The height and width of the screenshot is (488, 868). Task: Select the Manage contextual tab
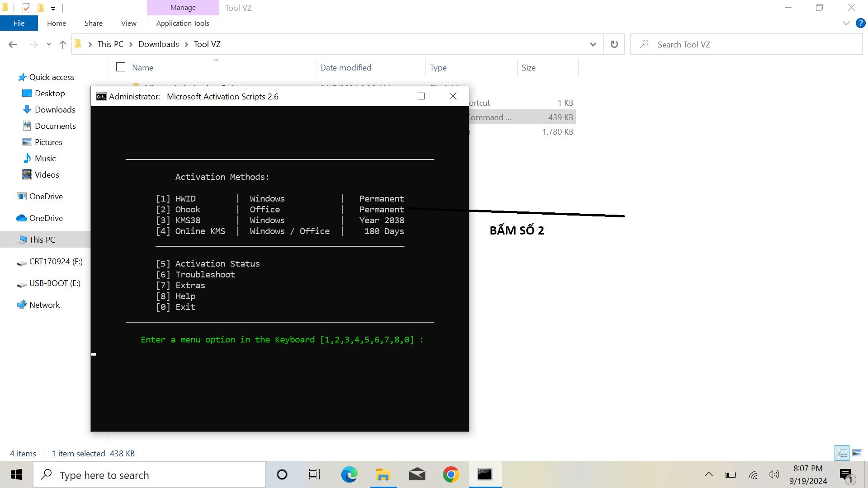tap(183, 8)
